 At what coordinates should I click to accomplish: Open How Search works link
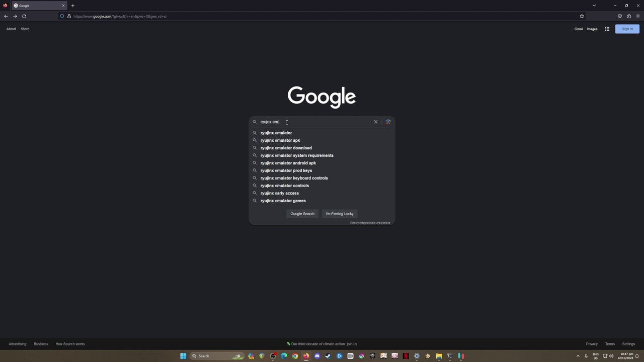click(70, 344)
